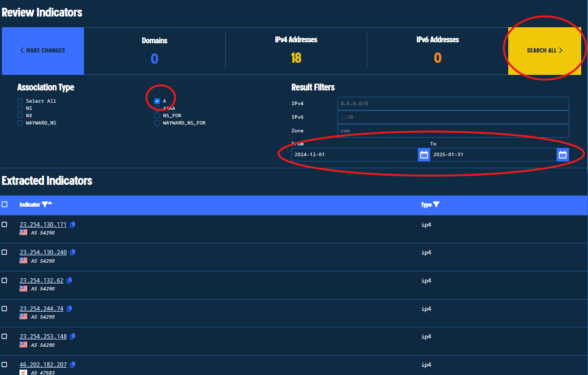Open the From date calendar picker
Screen dimensions: 588x375
tap(424, 155)
